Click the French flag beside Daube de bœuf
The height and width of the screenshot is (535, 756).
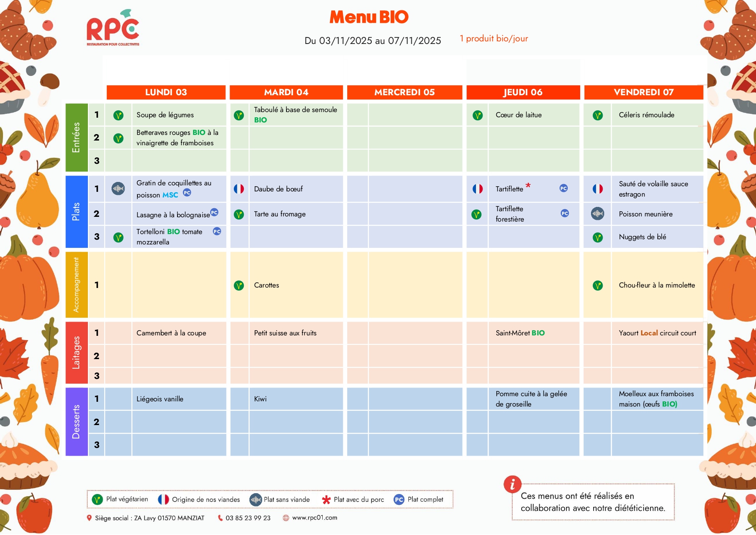(239, 189)
